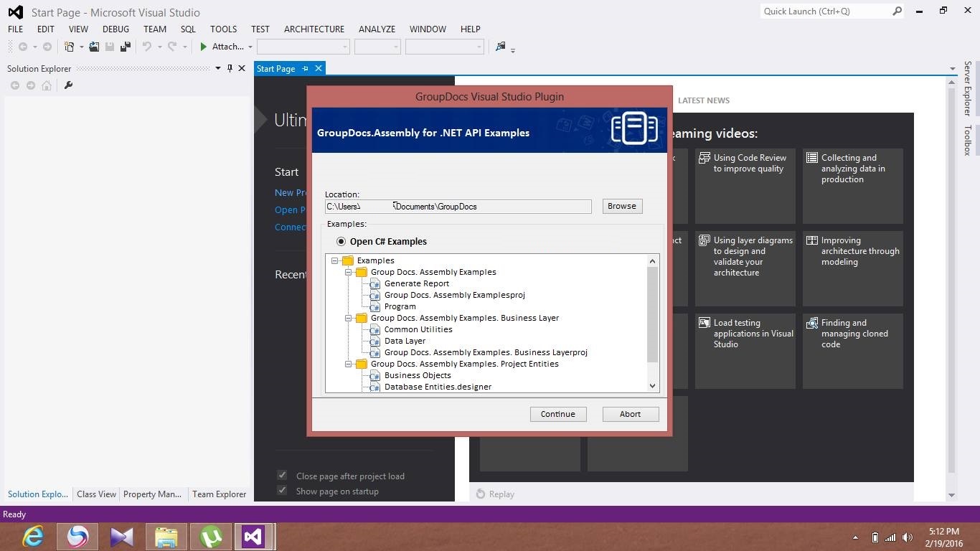Image resolution: width=980 pixels, height=551 pixels.
Task: Switch to the Class View tab
Action: pyautogui.click(x=96, y=494)
